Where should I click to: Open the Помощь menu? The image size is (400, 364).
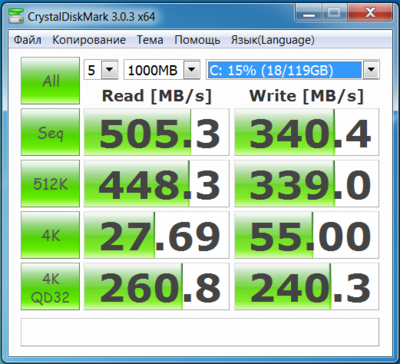tap(197, 40)
